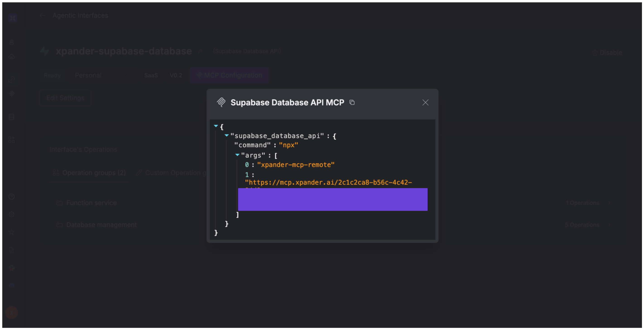
Task: Click the link chain icon in sidebar
Action: [x=12, y=80]
